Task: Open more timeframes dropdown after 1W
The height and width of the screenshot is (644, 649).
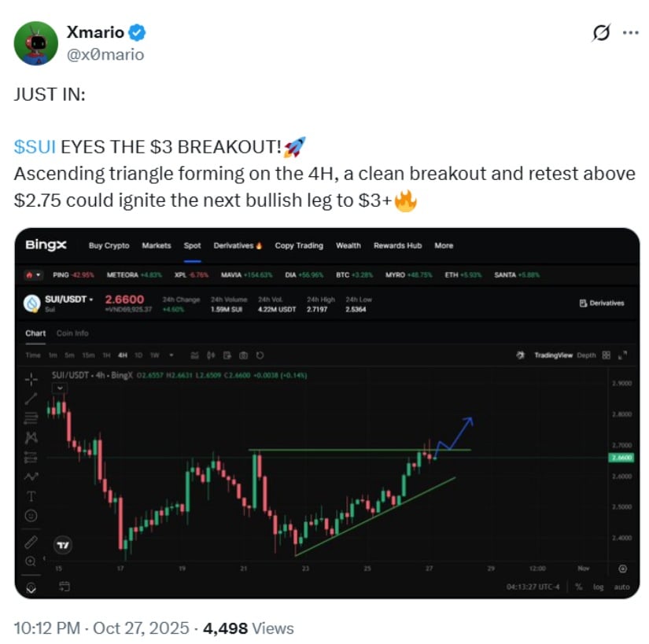Action: click(x=171, y=355)
